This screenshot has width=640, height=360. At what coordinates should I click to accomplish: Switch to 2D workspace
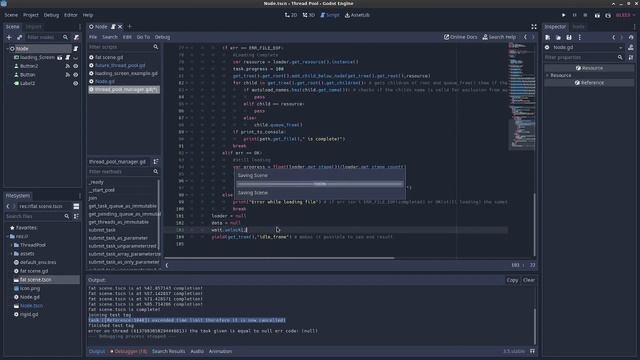291,15
